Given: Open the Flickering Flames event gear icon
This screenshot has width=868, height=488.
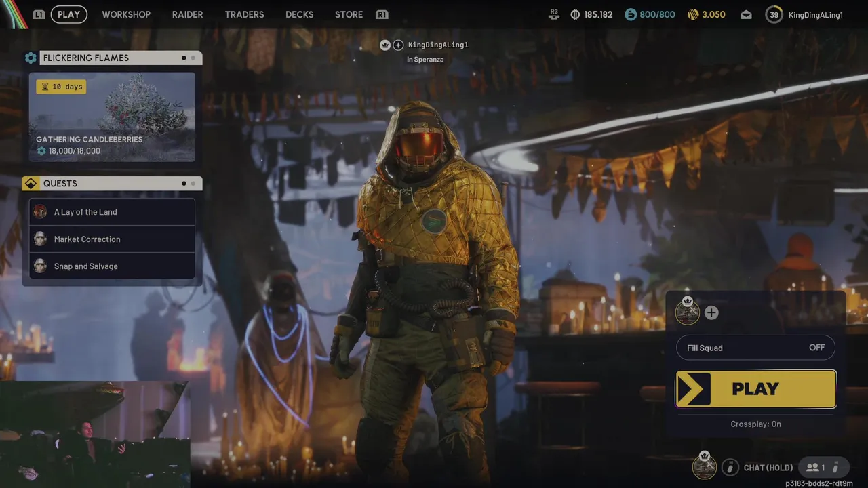Looking at the screenshot, I should tap(31, 58).
